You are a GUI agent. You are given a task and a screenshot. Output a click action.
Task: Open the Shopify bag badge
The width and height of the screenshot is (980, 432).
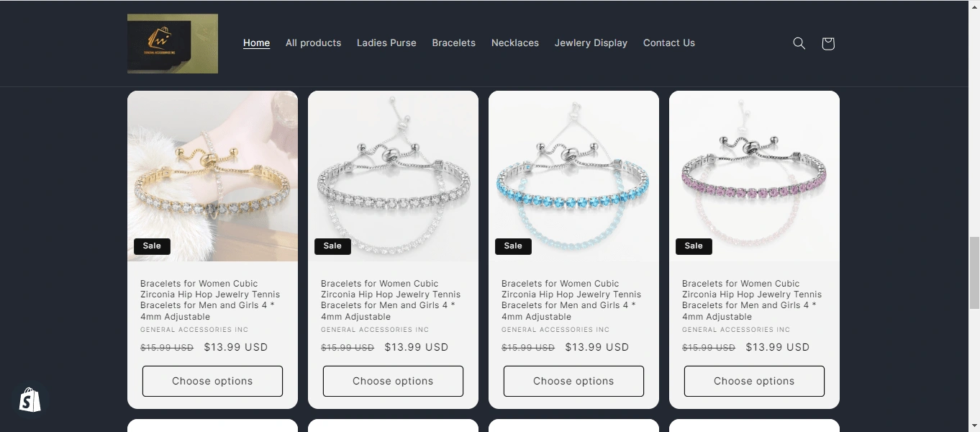(x=30, y=400)
